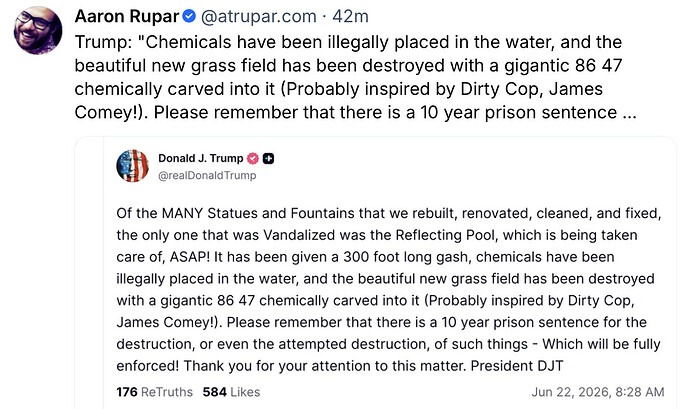Open the @realDonaldTrump handle

[x=207, y=175]
